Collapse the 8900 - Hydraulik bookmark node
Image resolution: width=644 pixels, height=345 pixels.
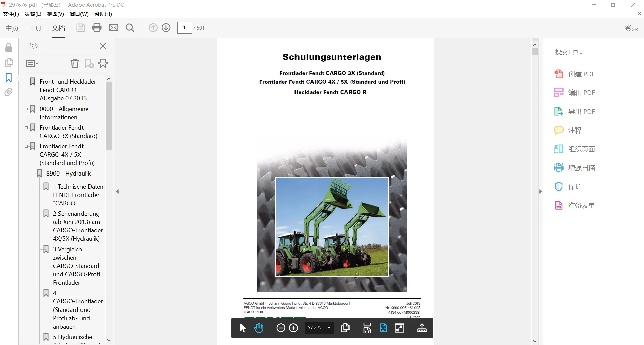33,174
